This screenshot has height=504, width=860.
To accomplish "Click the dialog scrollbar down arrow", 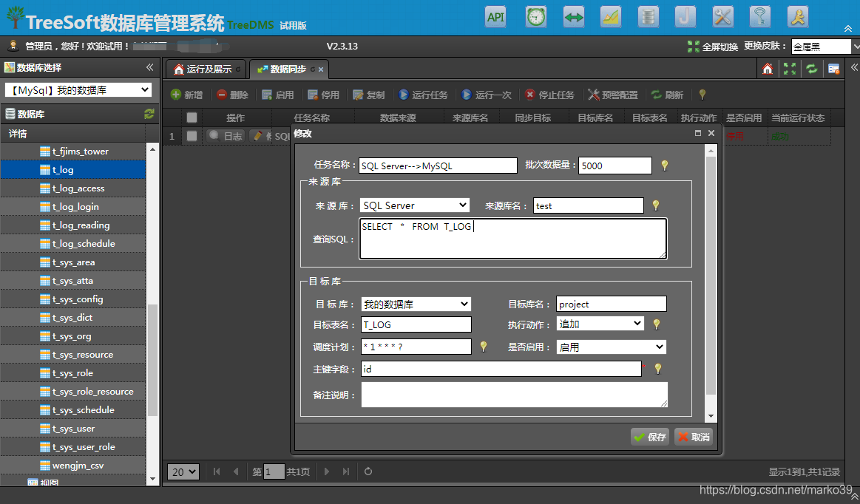I will pyautogui.click(x=711, y=416).
